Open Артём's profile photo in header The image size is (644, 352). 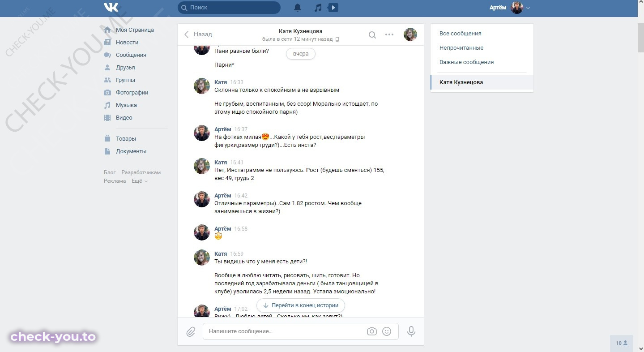(517, 8)
